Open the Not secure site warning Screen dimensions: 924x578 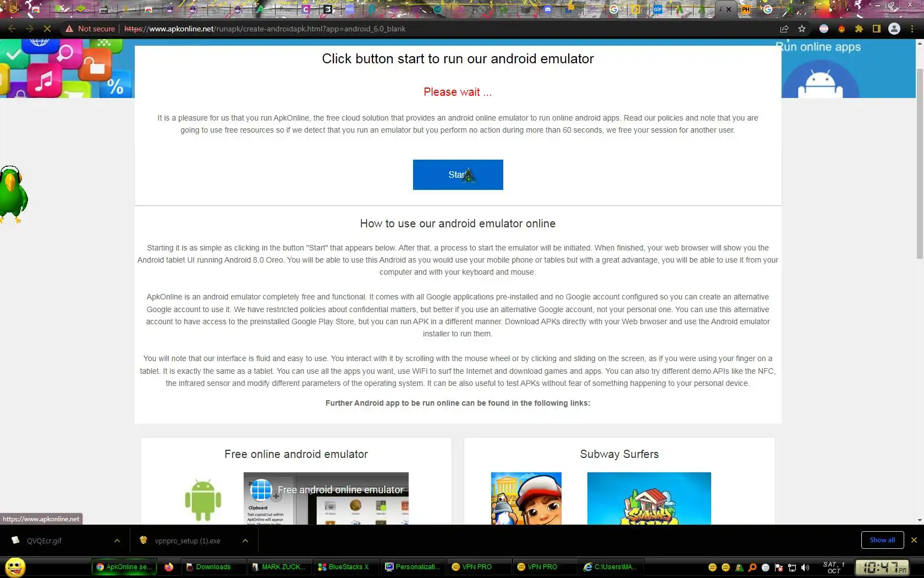[x=90, y=29]
